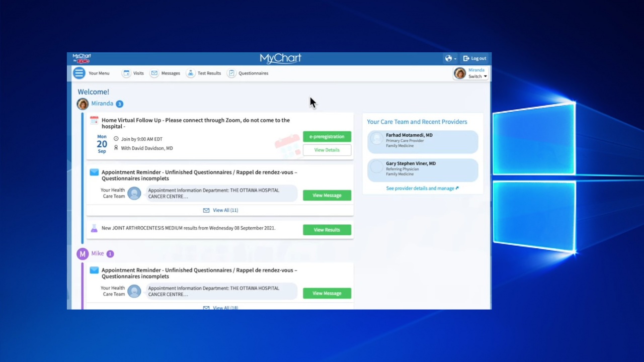Click View Message in Miranda's section
This screenshot has height=362, width=644.
click(327, 196)
